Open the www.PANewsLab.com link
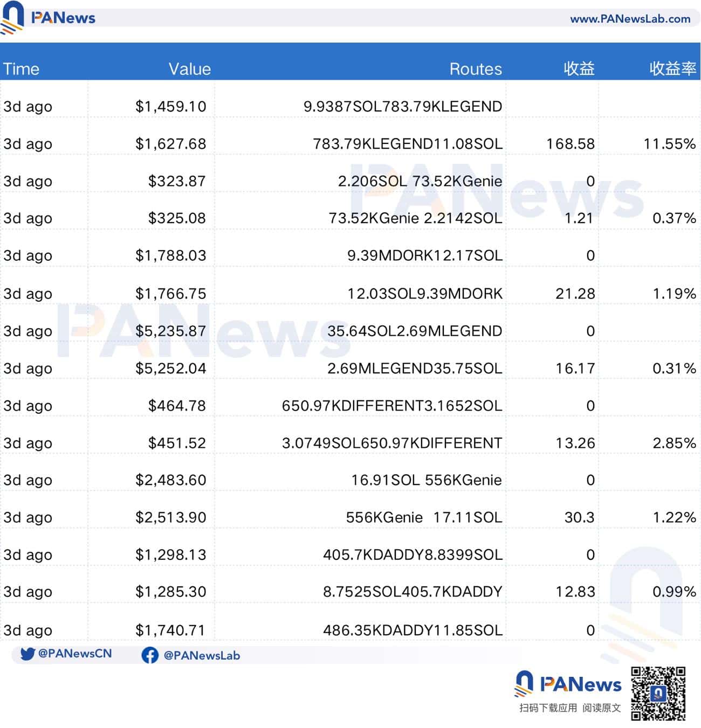This screenshot has width=701, height=728. [630, 19]
